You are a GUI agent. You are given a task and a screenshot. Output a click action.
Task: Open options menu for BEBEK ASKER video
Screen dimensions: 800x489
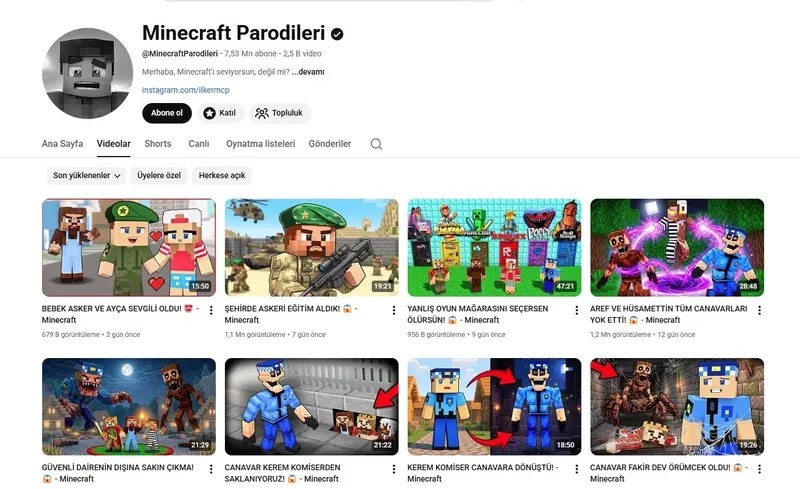click(x=211, y=310)
